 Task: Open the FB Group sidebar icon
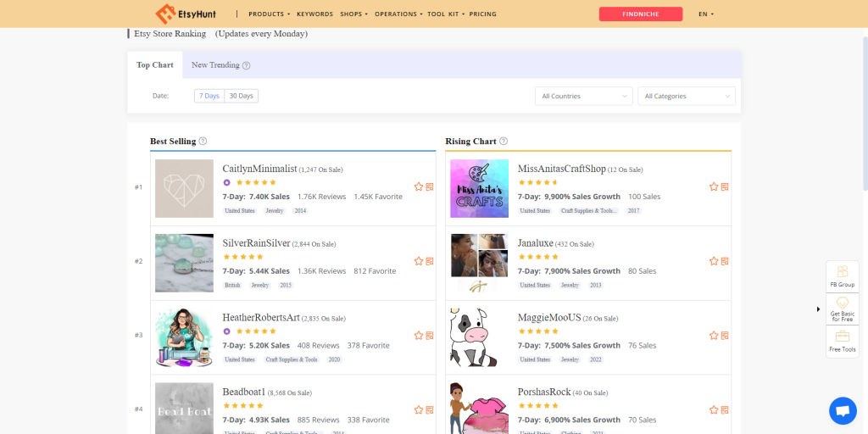pyautogui.click(x=842, y=276)
